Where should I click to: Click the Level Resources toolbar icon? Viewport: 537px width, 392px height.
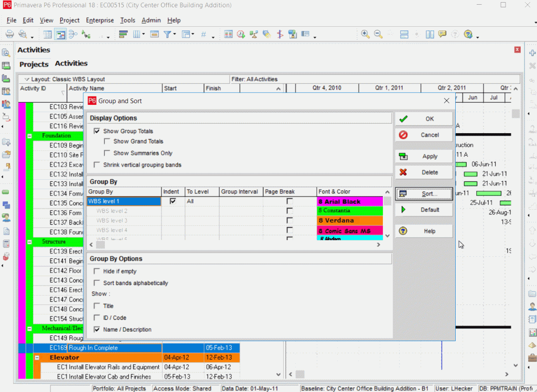pos(254,34)
